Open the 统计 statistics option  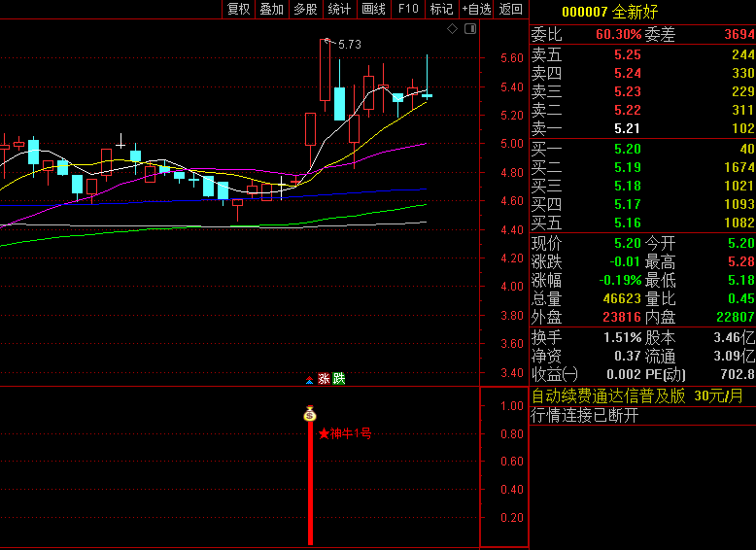coord(339,9)
